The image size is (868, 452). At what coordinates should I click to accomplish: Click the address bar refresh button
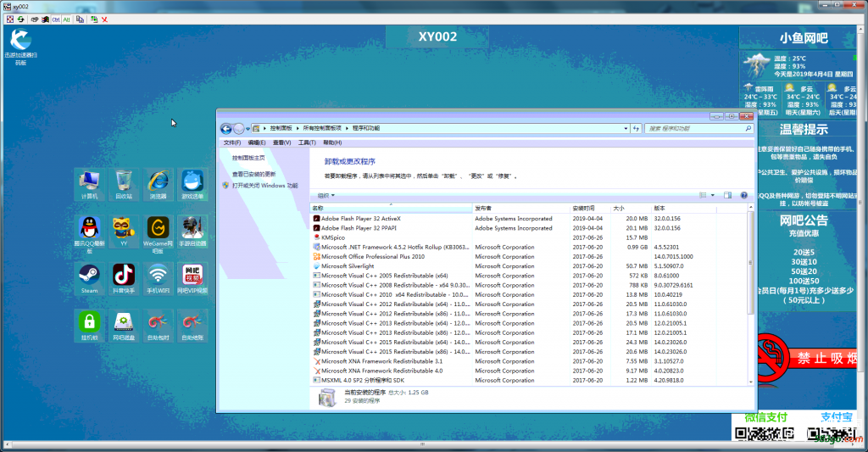point(636,129)
